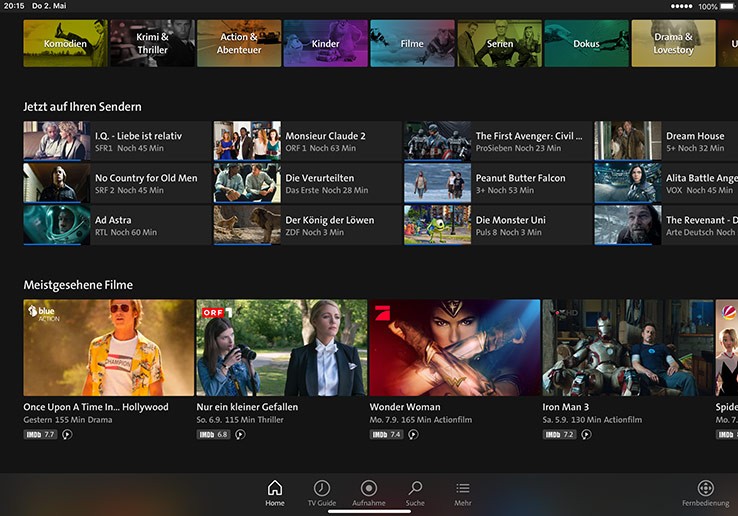738x516 pixels.
Task: Select the Action & Abenteuer category tile
Action: pyautogui.click(x=239, y=43)
